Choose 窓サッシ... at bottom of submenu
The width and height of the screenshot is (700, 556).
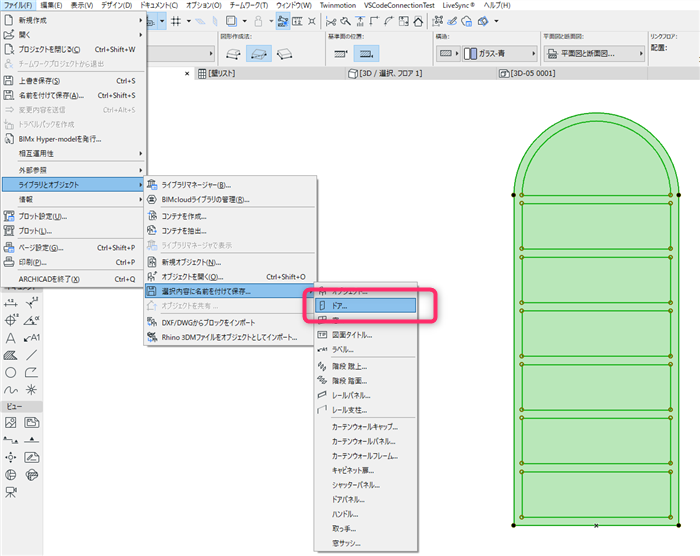point(366,543)
